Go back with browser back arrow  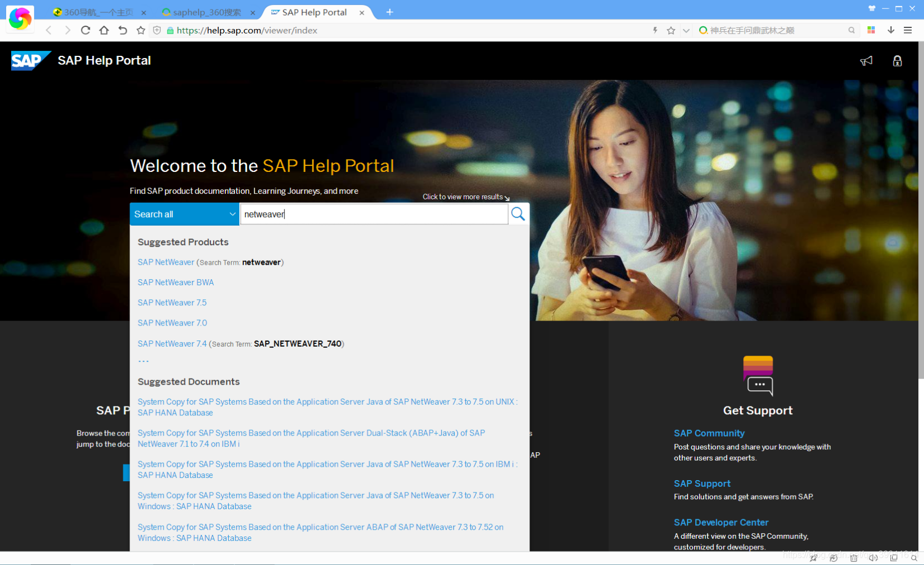click(49, 30)
